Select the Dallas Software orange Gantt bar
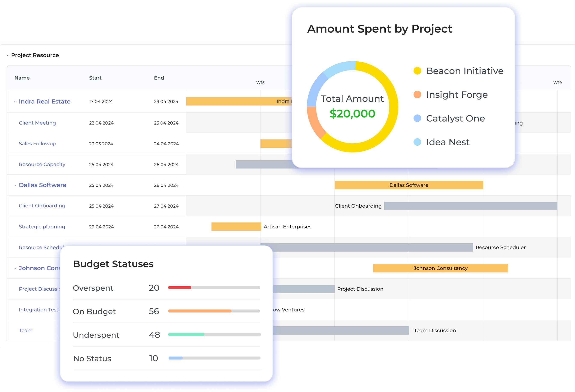Viewport: 575px width, 392px height. click(409, 185)
